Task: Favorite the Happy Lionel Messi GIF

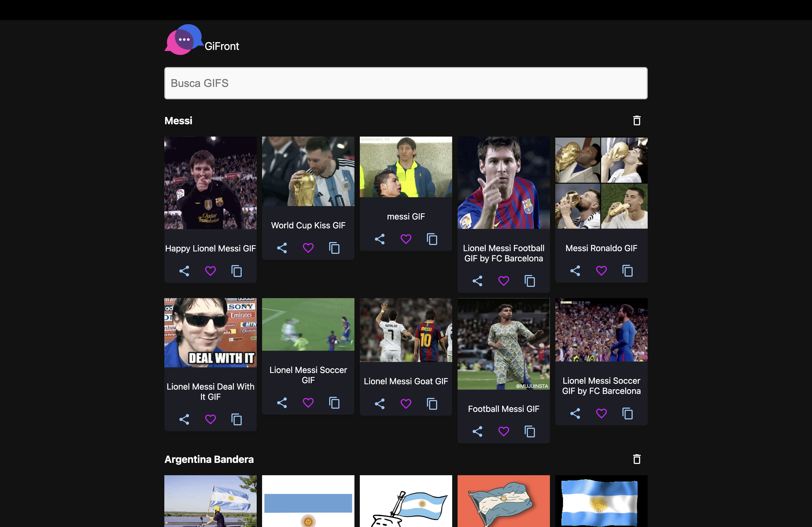Action: pyautogui.click(x=211, y=271)
